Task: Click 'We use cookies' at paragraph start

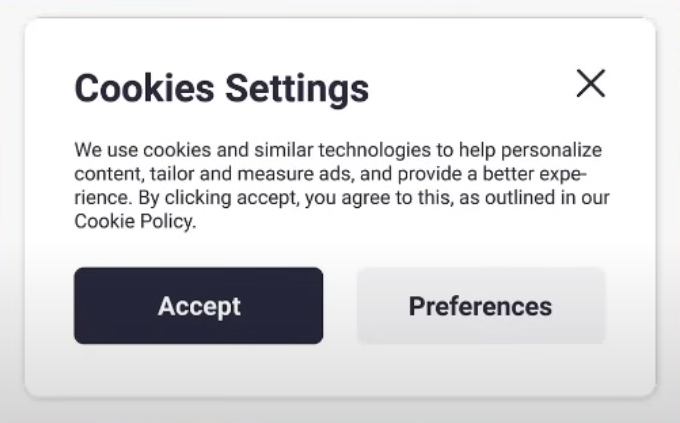Action: point(134,151)
